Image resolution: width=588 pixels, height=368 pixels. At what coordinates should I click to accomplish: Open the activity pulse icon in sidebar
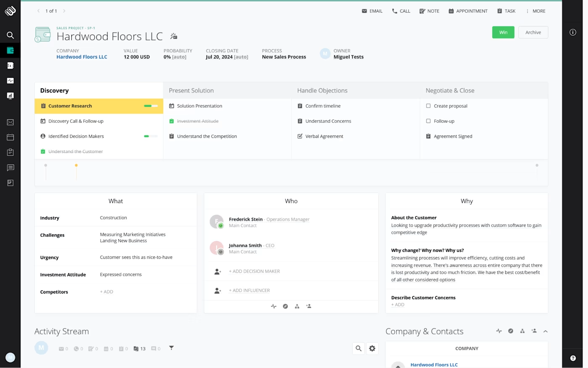tap(10, 81)
